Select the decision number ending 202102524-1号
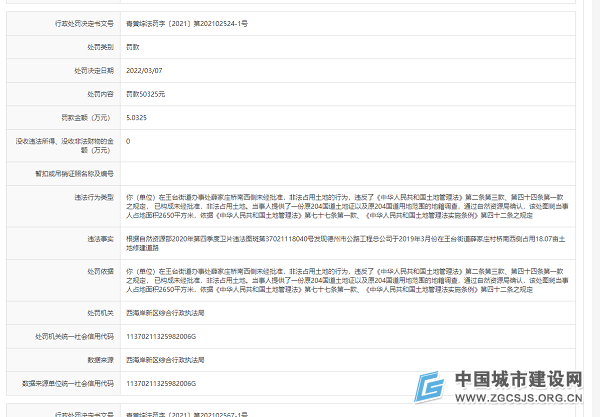Viewport: 600px width, 417px height. coord(187,24)
